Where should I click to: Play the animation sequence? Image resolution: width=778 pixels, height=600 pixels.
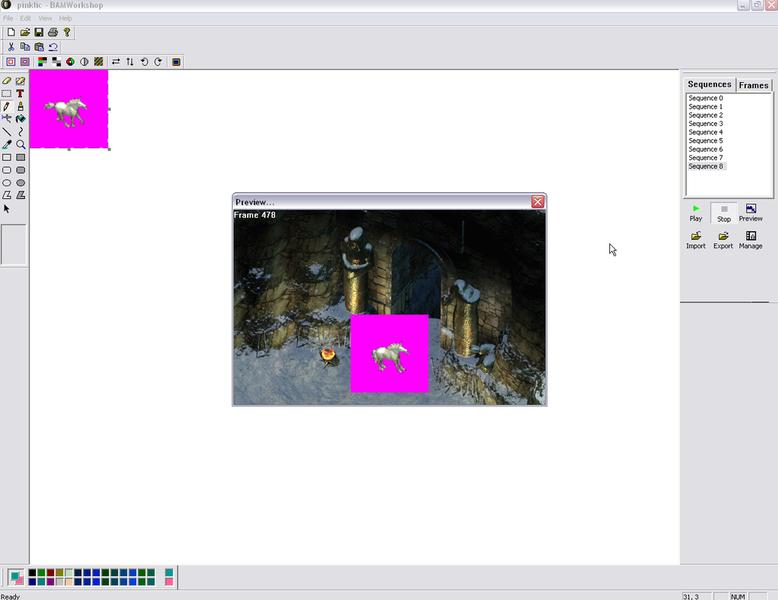[x=696, y=213]
